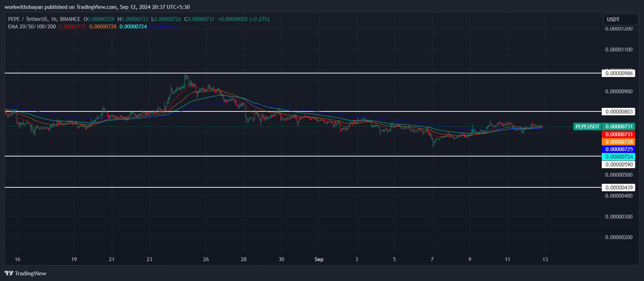This screenshot has width=644, height=281.
Task: Select the red EMA 20 price tag
Action: tap(619, 134)
